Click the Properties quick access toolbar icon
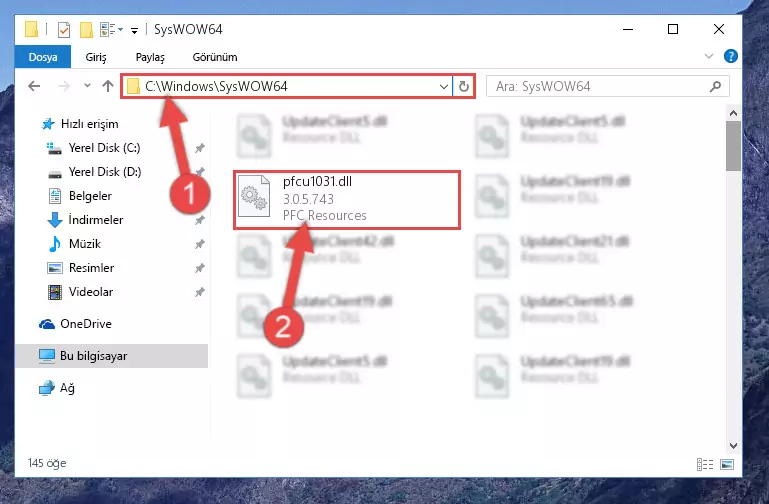 click(64, 30)
